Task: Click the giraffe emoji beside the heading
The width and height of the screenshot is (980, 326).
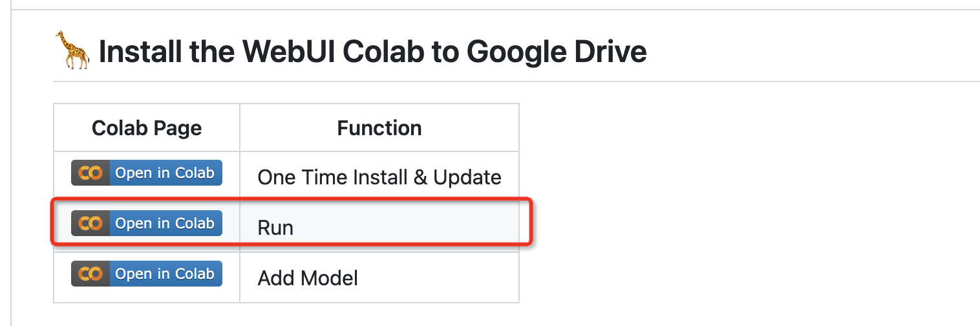Action: (x=72, y=50)
